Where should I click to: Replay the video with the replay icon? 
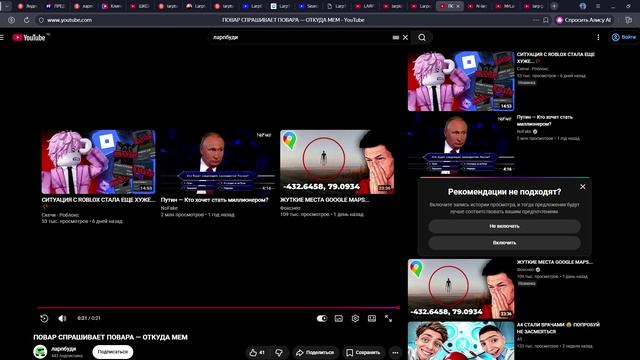[x=44, y=318]
